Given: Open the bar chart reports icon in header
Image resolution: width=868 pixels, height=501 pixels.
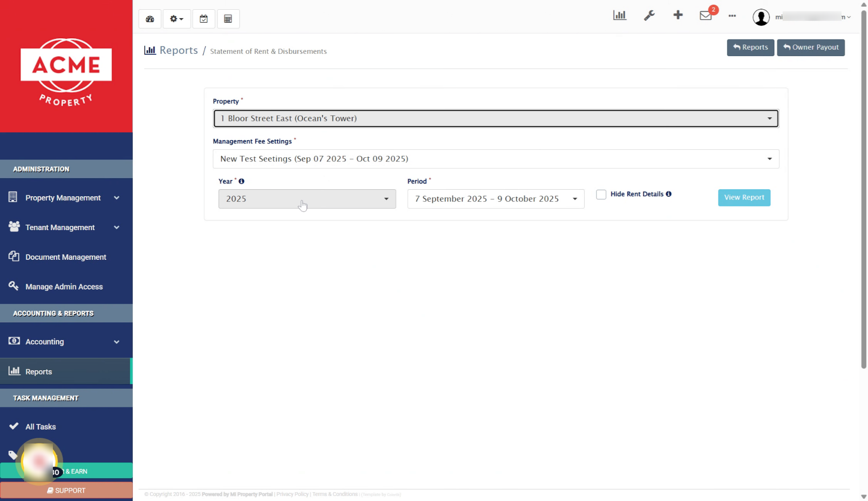Looking at the screenshot, I should [620, 15].
